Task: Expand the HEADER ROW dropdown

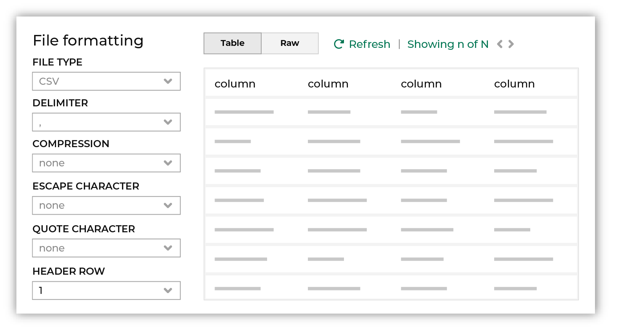Action: coord(106,290)
